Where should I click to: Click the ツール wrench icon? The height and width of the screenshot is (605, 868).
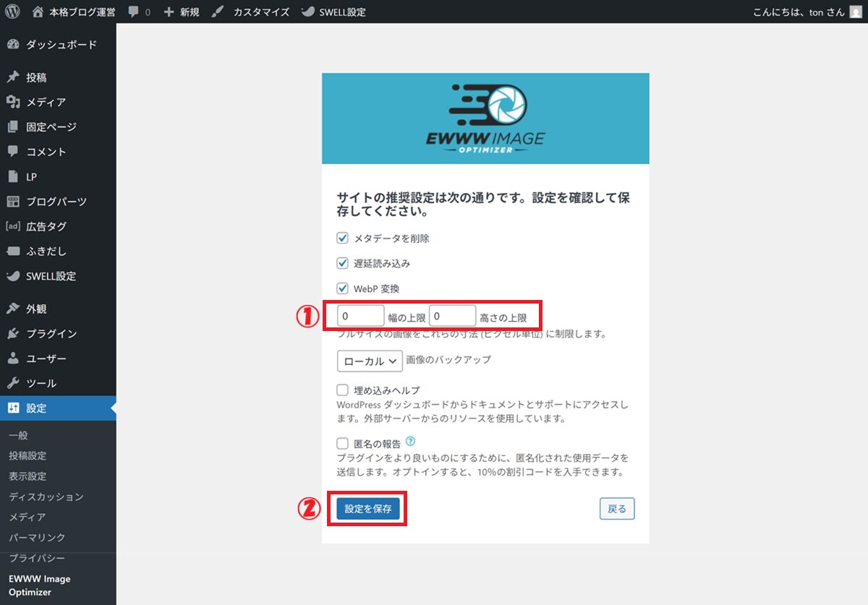13,383
